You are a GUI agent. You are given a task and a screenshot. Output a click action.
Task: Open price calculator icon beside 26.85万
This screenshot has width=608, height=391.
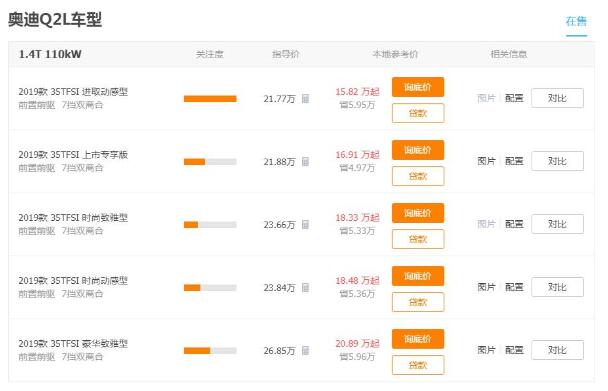(x=306, y=351)
